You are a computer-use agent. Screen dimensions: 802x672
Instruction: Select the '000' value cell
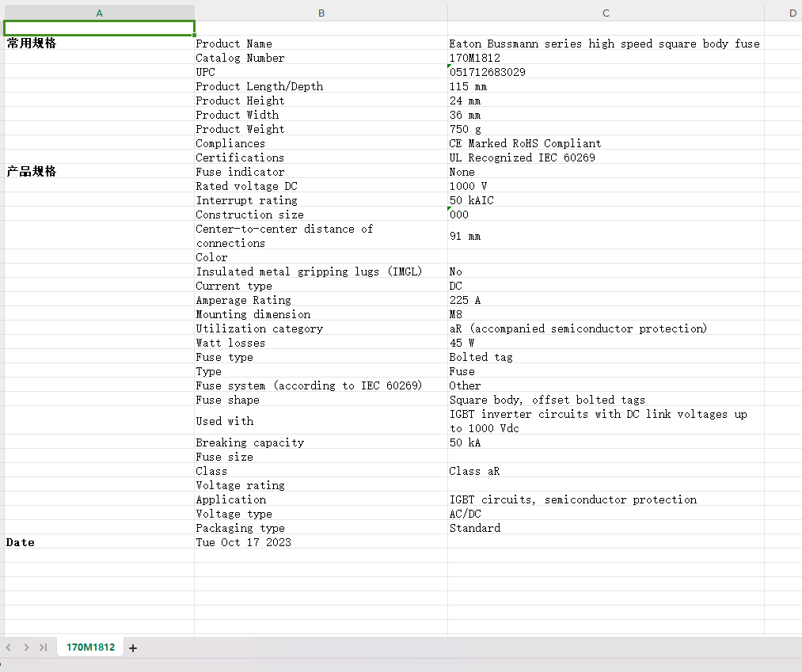(x=606, y=215)
